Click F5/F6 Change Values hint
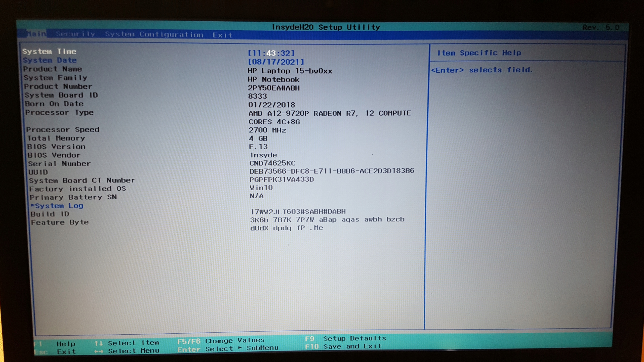Image resolution: width=644 pixels, height=362 pixels. [221, 341]
